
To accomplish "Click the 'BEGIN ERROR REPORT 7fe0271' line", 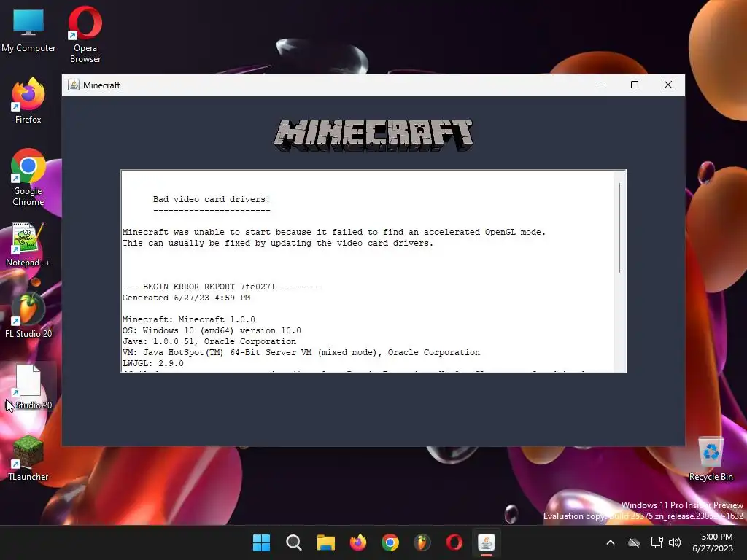I will [x=222, y=287].
